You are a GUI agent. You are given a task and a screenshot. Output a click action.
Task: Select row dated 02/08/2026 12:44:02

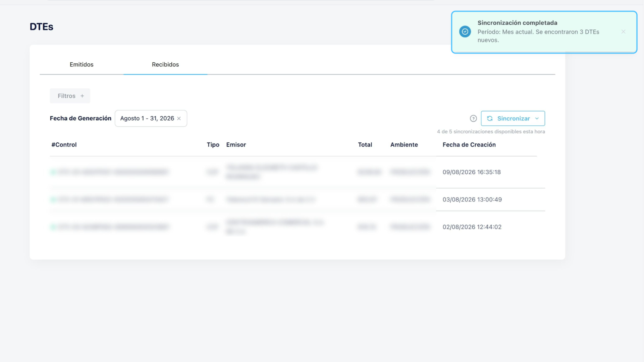[x=297, y=227]
